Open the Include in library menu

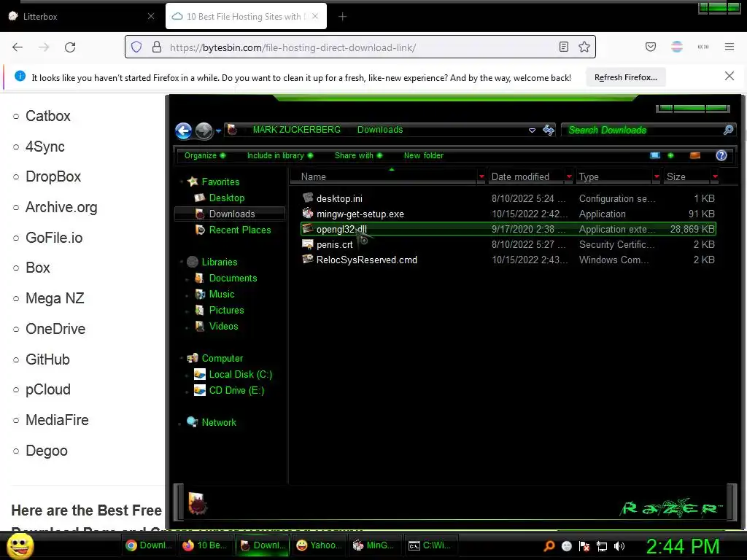point(280,156)
